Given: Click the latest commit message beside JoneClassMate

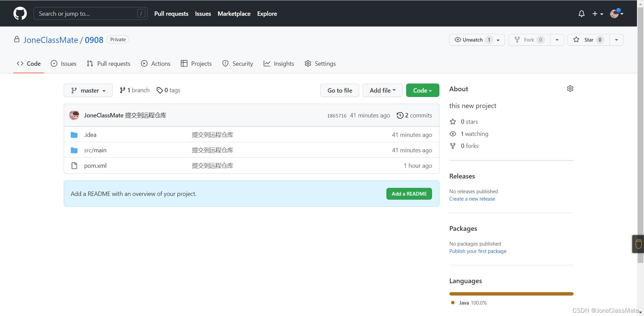Looking at the screenshot, I should 146,115.
